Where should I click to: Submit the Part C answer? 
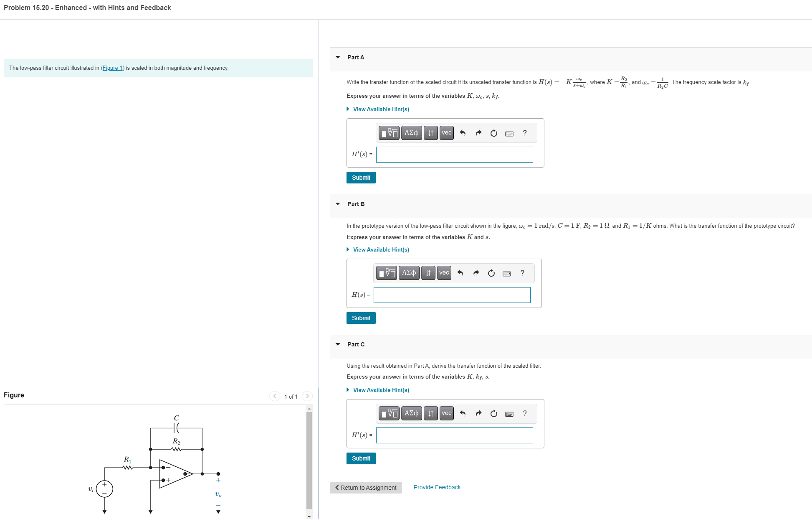(x=361, y=458)
